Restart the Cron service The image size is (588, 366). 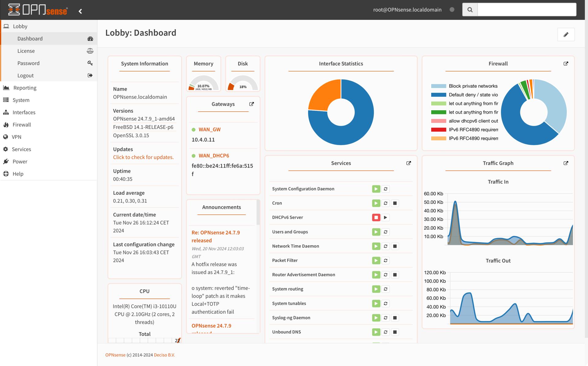pos(386,203)
